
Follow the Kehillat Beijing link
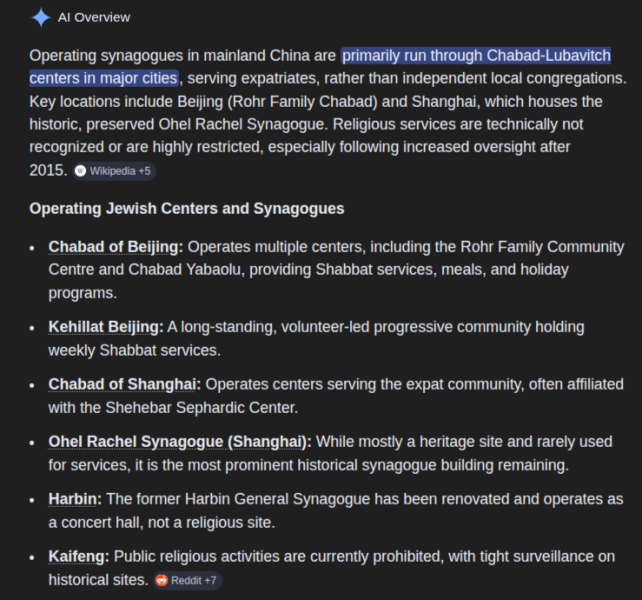point(104,327)
